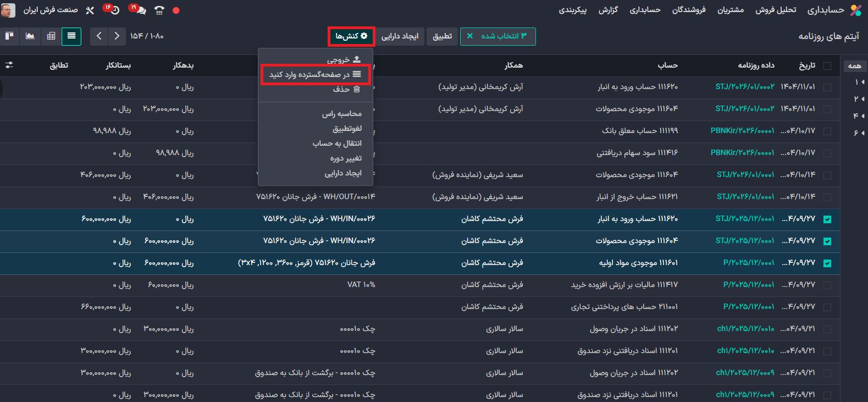The width and height of the screenshot is (868, 402).
Task: Open journal entry link PBNKir/2026/00001
Action: tap(742, 131)
